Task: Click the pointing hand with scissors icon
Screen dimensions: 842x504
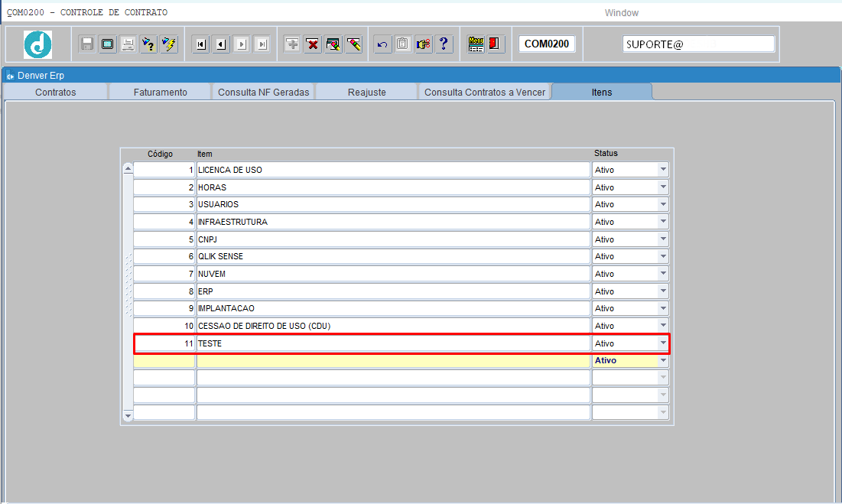Action: coord(423,44)
